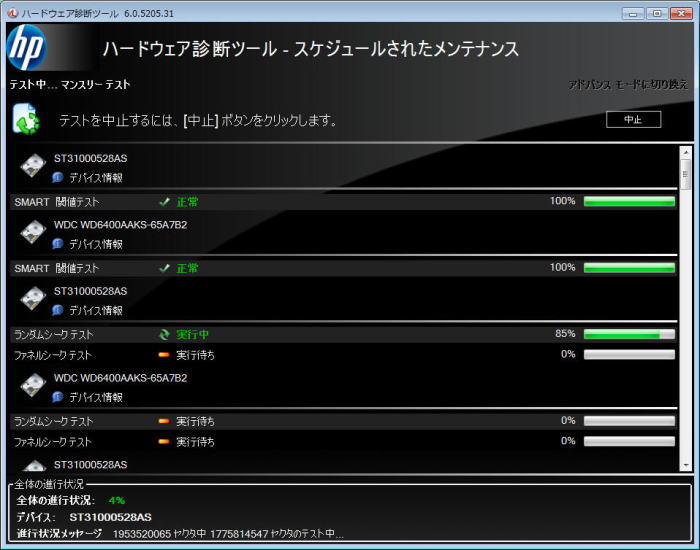
Task: Select ランダムシーク テスト label under WDC WD6400AAKS
Action: (x=54, y=421)
